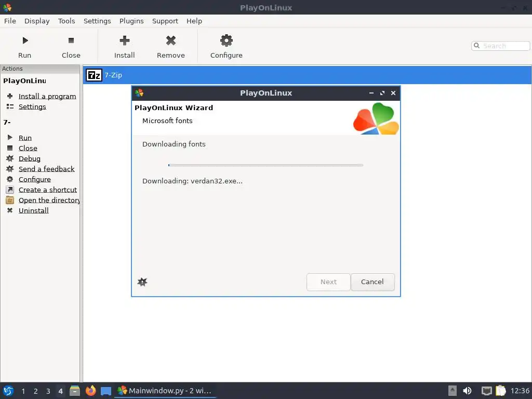Click the Close toolbar stop icon
This screenshot has height=399, width=532.
71,41
